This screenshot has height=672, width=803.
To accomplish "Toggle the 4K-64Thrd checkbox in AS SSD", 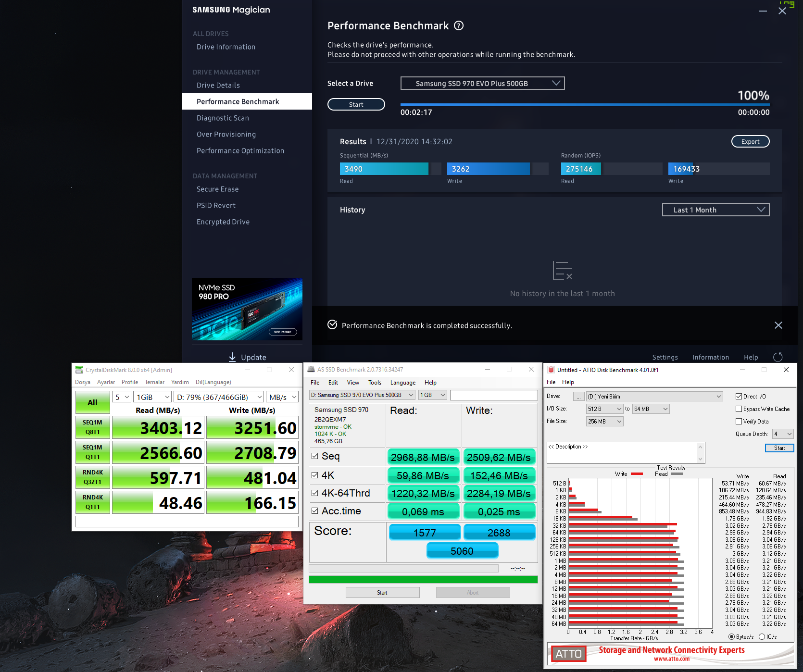I will click(x=314, y=493).
